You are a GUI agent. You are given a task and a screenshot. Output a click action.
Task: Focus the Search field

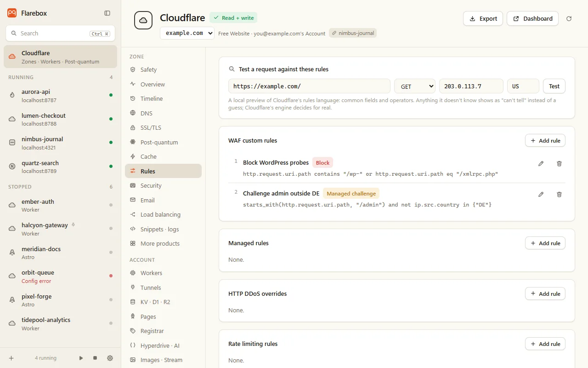pos(60,34)
